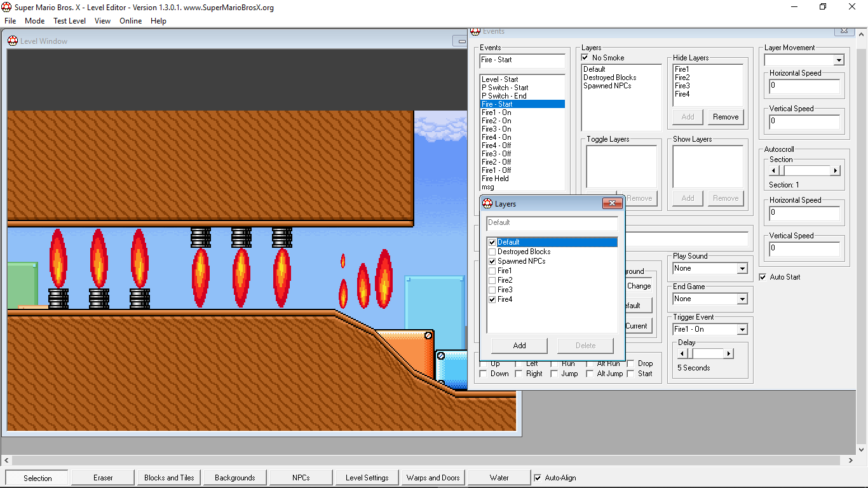
Task: Open the Water panel
Action: point(499,478)
